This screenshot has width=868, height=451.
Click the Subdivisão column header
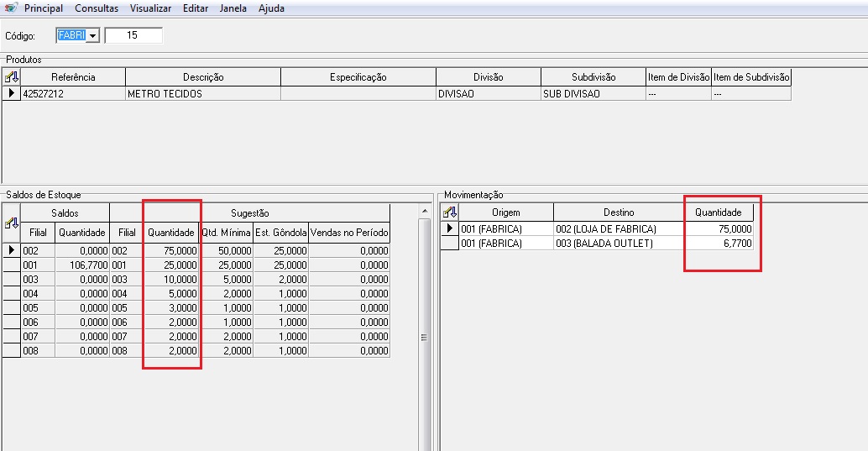[593, 77]
